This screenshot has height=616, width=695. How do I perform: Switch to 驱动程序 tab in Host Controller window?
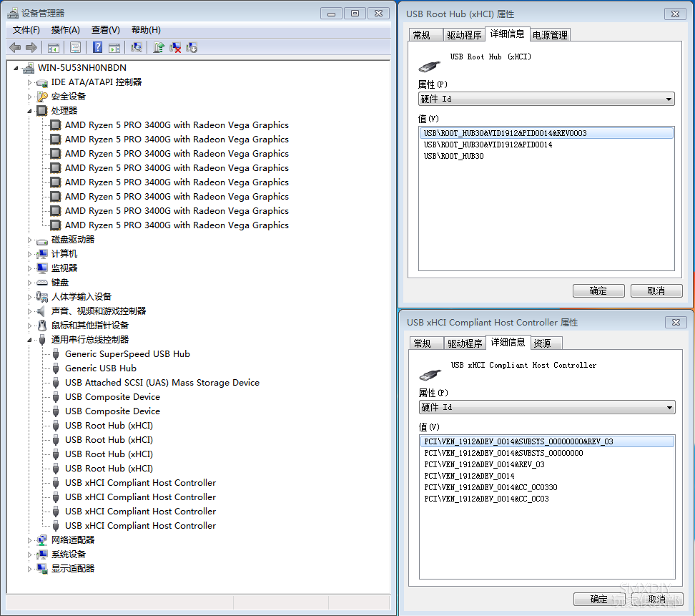pyautogui.click(x=465, y=343)
